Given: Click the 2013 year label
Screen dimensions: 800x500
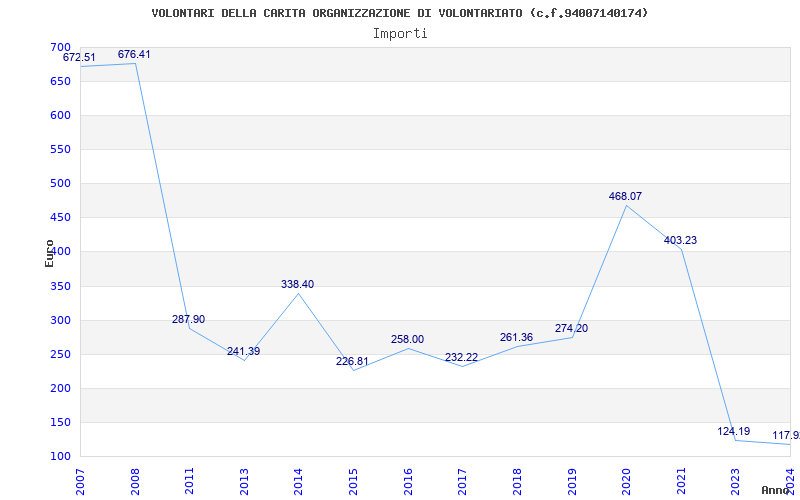Looking at the screenshot, I should pos(244,482).
